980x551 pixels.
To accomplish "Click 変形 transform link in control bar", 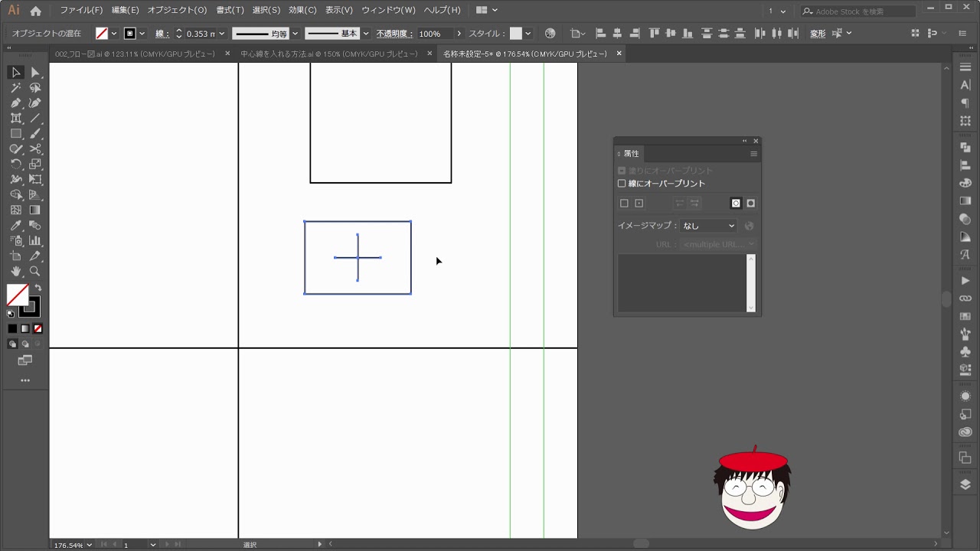I will click(818, 34).
